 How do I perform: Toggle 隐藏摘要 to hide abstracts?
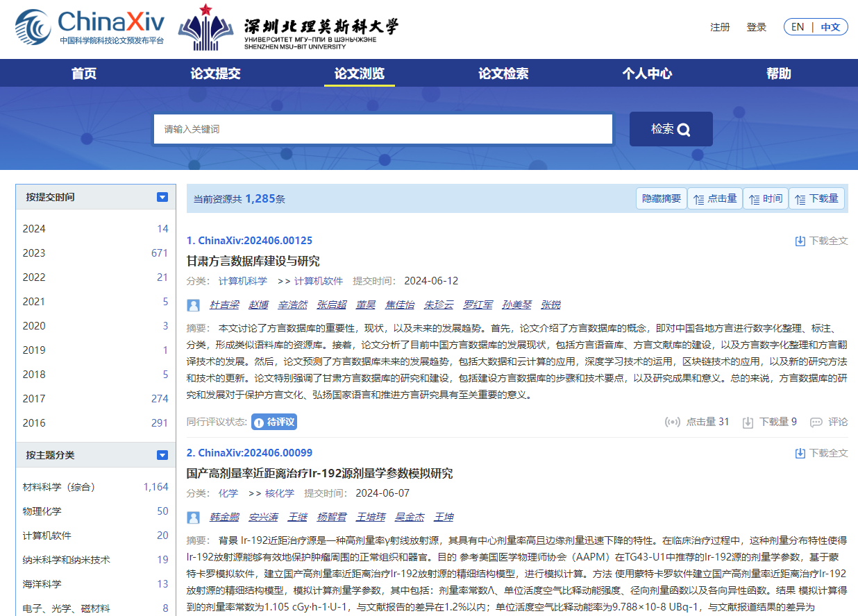click(661, 198)
